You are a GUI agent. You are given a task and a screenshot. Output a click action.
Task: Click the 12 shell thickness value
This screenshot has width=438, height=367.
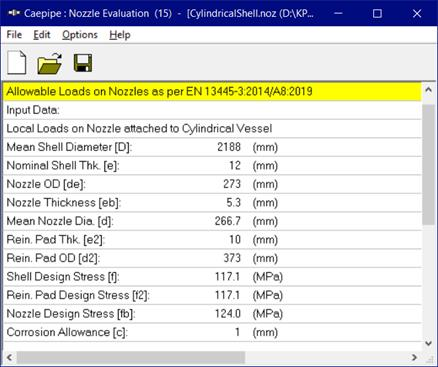[x=235, y=166]
